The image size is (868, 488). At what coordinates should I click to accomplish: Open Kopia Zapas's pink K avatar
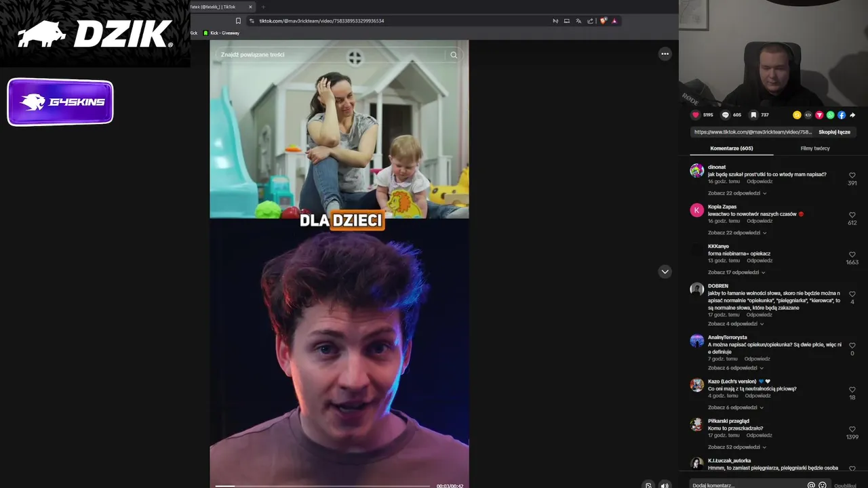point(697,210)
